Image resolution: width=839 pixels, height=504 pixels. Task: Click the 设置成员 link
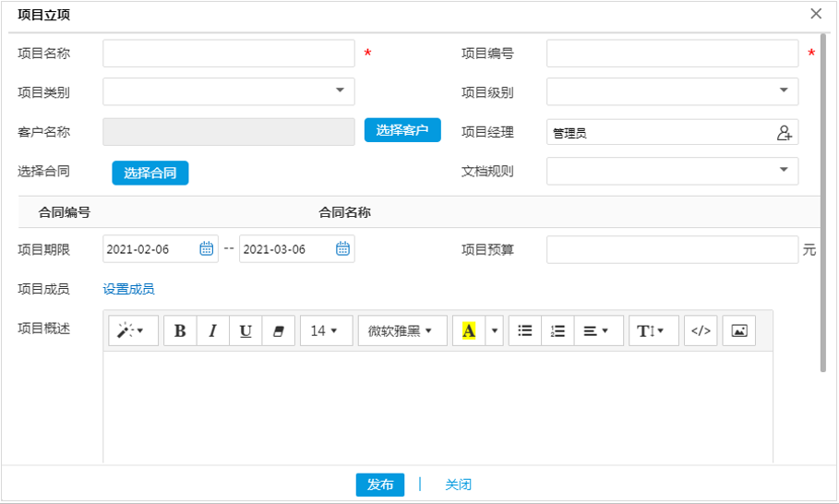[128, 289]
